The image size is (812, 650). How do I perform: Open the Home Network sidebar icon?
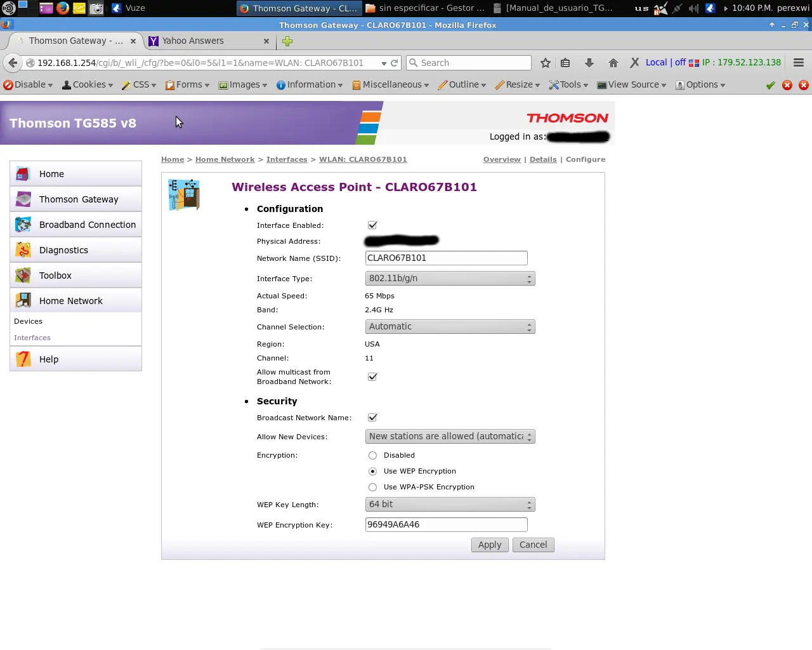point(23,301)
